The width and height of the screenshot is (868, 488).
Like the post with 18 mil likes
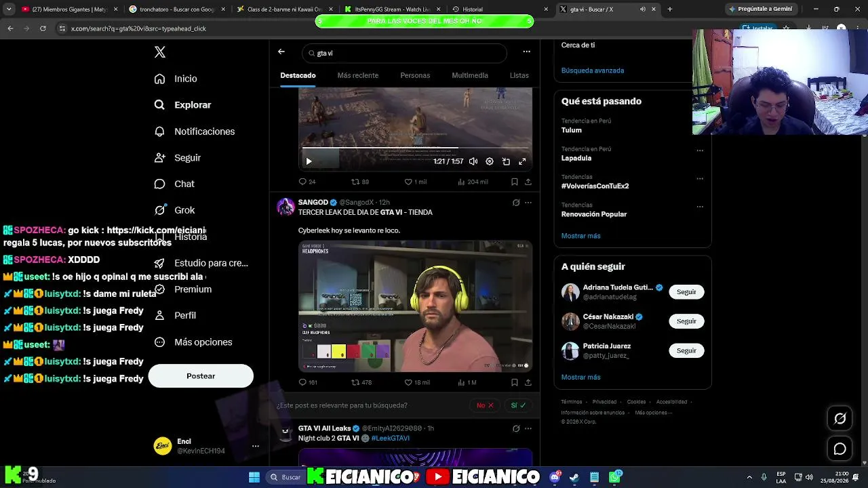(417, 382)
